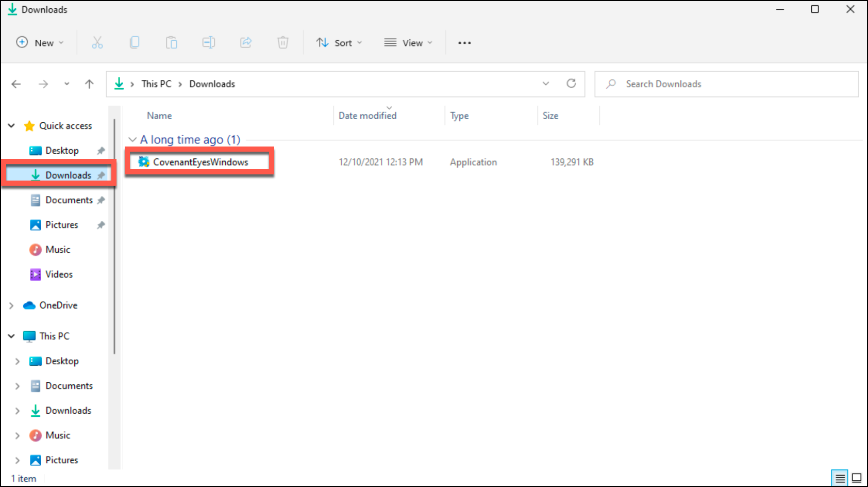
Task: Open the See more ellipsis menu
Action: [464, 43]
